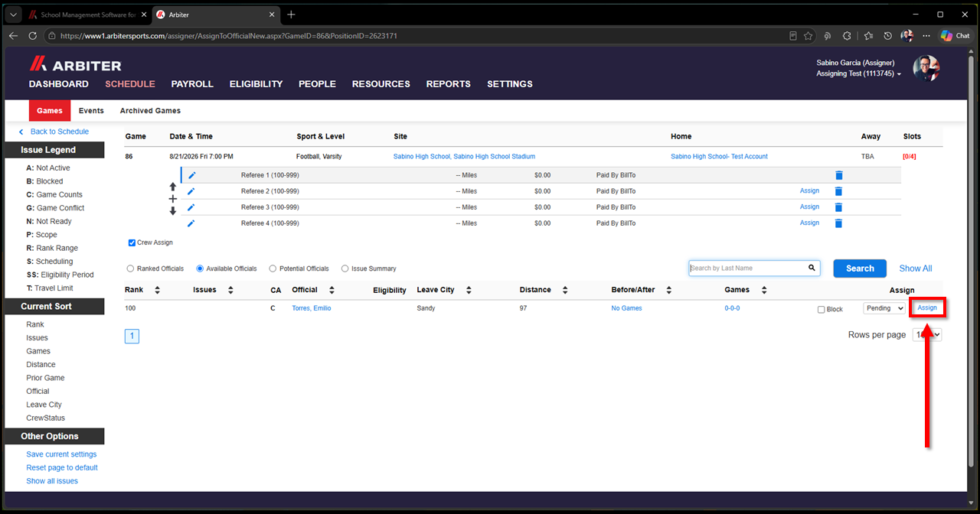
Task: Delete the Referee 4 position via trash icon
Action: point(838,223)
